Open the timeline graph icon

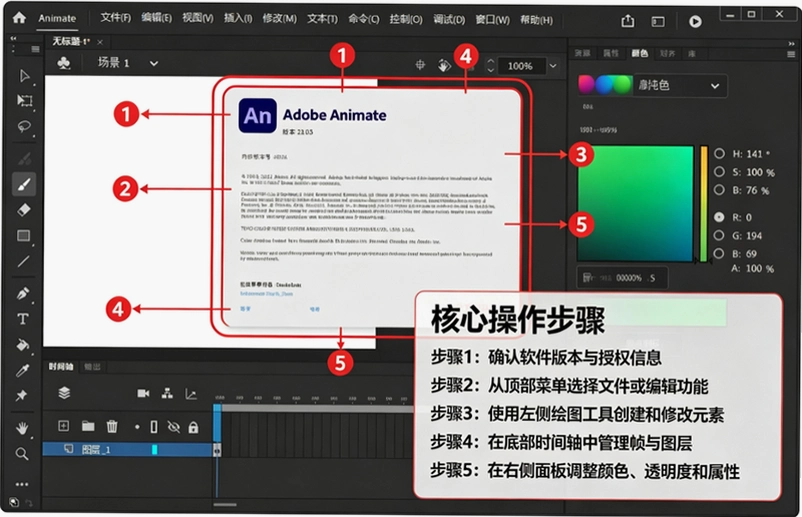pyautogui.click(x=191, y=394)
